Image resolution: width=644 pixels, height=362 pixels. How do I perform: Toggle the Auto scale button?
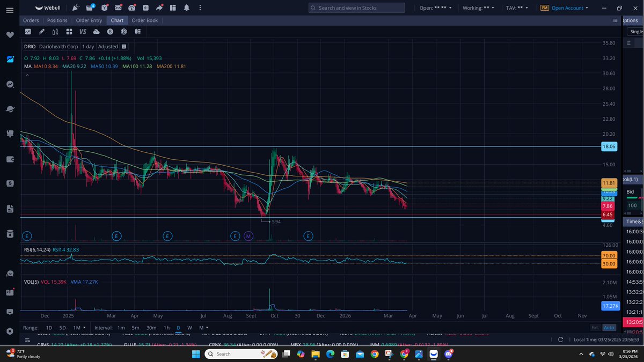(609, 327)
